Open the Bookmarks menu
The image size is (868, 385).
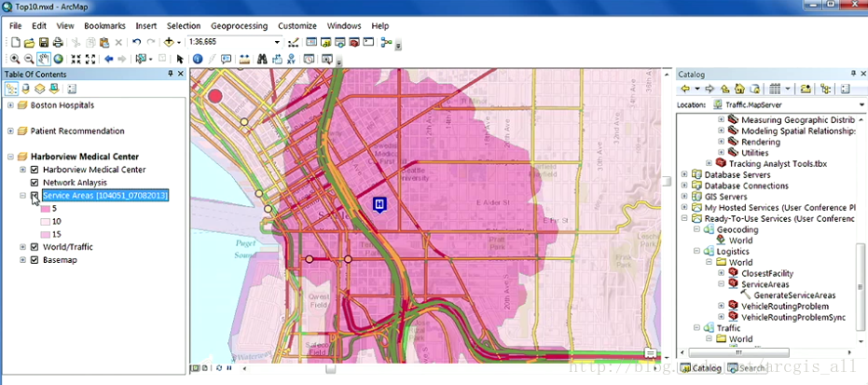click(x=104, y=26)
